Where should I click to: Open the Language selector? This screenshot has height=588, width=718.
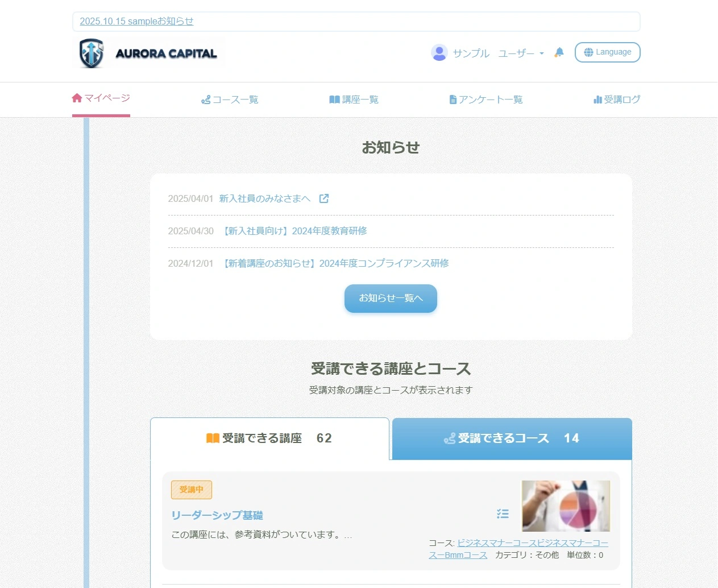[607, 52]
